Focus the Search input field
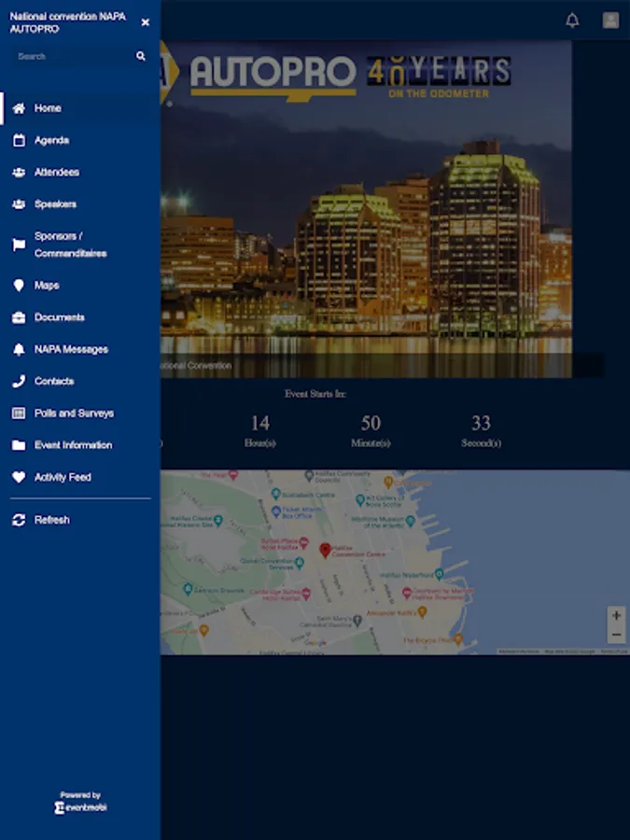 tap(74, 56)
